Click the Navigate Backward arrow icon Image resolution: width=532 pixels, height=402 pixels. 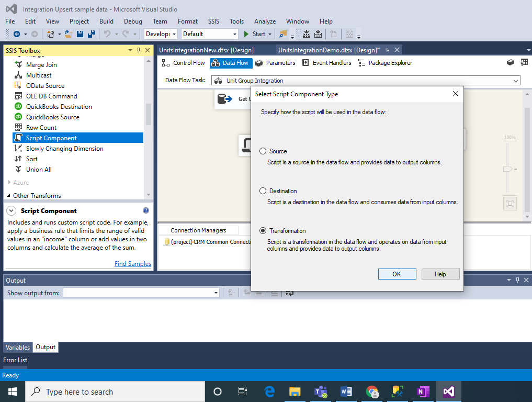pyautogui.click(x=17, y=34)
